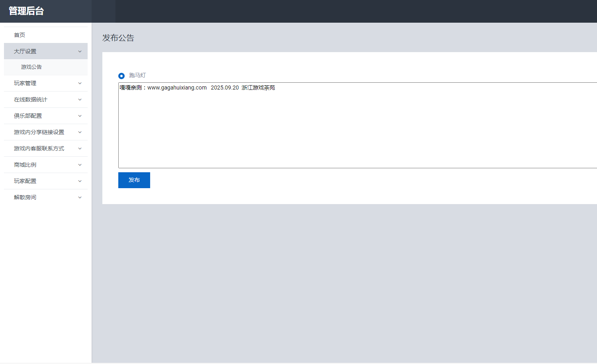Expand the 俱乐部配置 menu label
The width and height of the screenshot is (597, 364).
(x=28, y=116)
